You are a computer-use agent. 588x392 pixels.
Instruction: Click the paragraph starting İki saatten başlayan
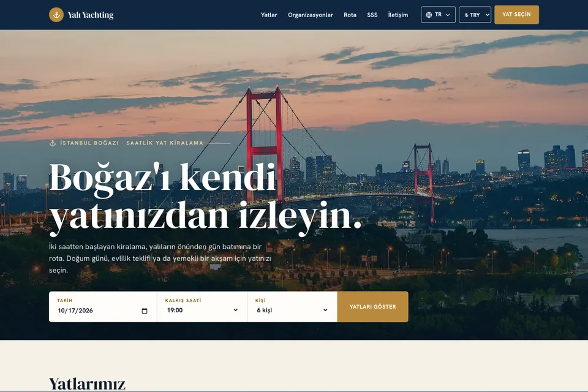click(x=160, y=258)
